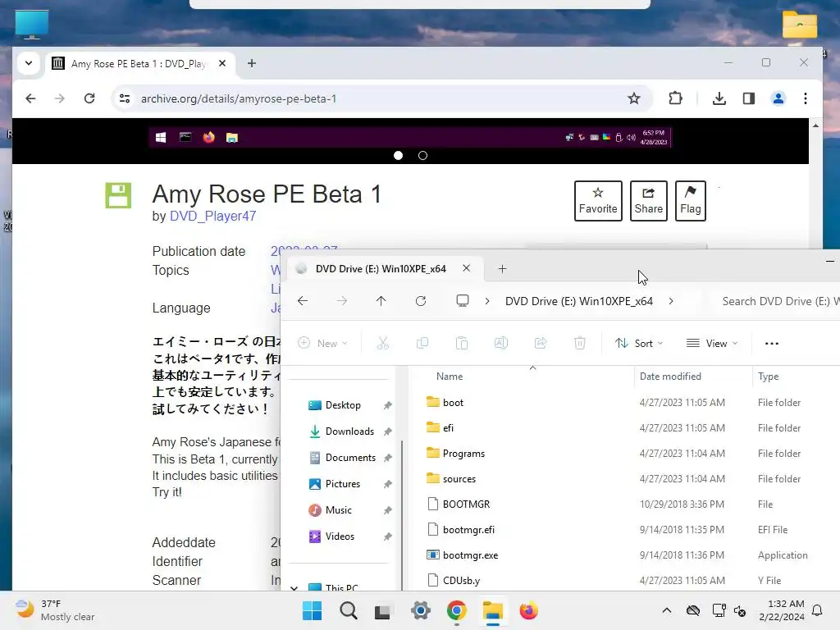Open Windows Start menu
Image resolution: width=840 pixels, height=630 pixels.
[313, 610]
